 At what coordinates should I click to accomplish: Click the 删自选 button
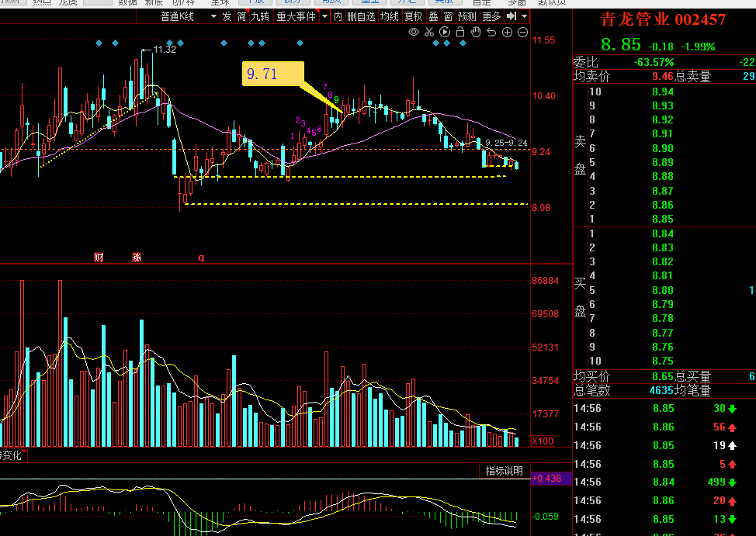361,16
